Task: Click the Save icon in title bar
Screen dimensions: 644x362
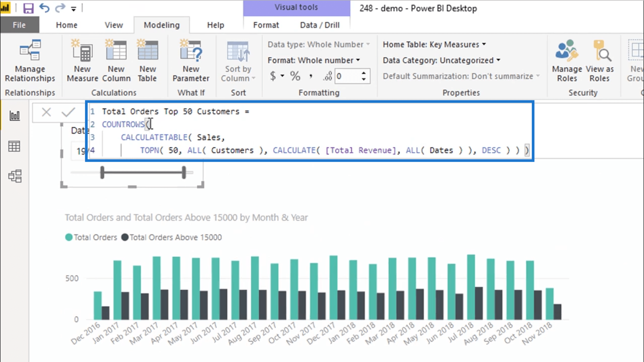Action: click(x=28, y=8)
